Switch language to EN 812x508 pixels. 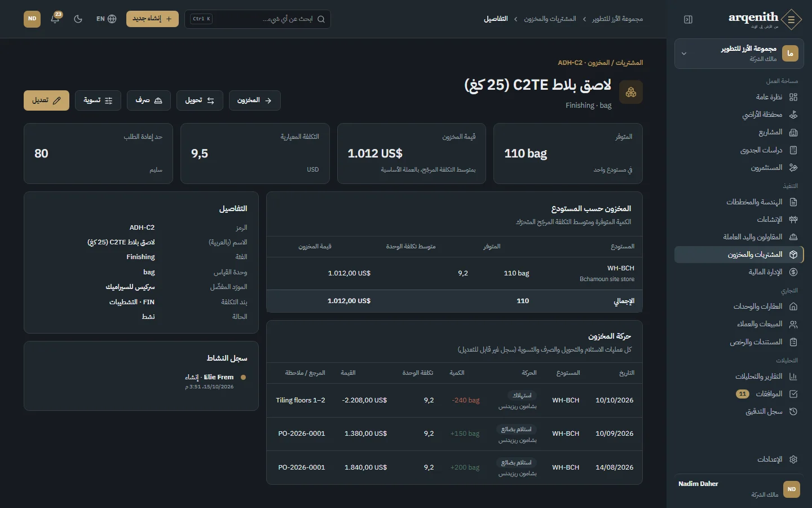pyautogui.click(x=106, y=19)
